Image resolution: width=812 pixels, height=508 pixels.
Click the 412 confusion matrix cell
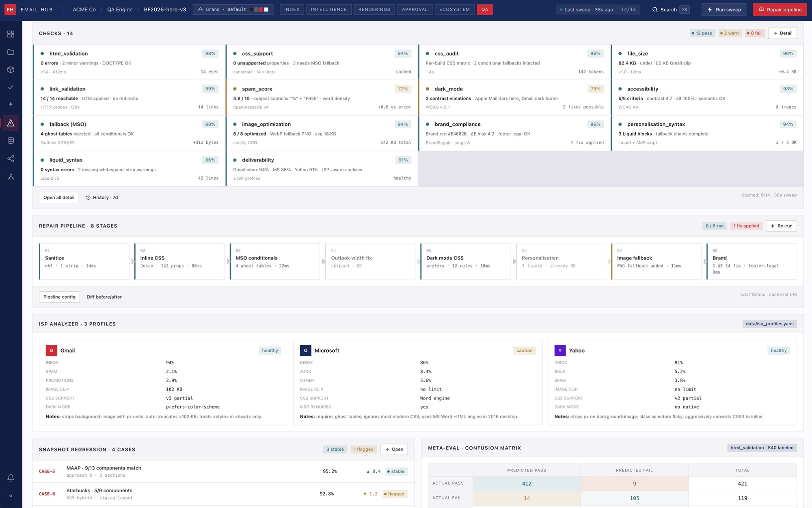[527, 484]
